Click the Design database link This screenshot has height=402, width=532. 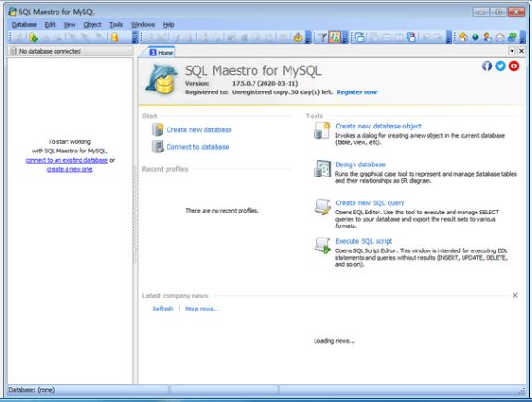360,164
